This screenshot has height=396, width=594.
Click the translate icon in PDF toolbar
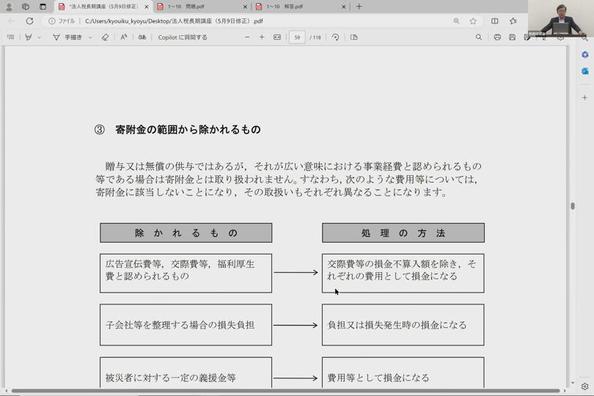click(142, 37)
